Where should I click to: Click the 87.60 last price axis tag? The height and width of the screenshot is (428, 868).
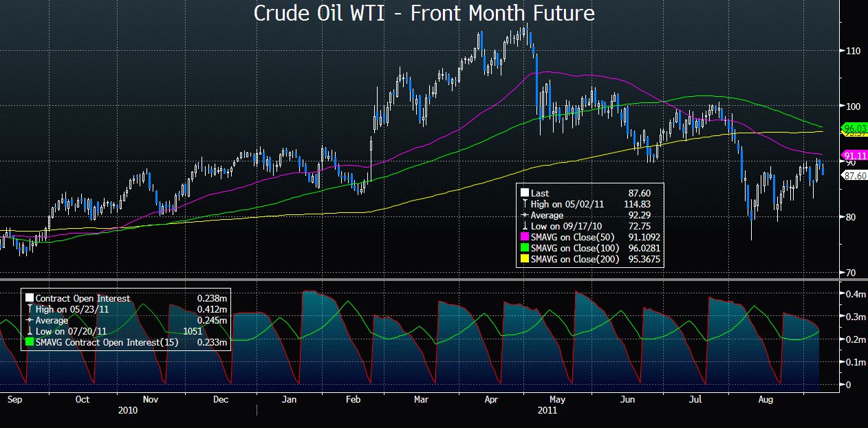click(x=854, y=175)
